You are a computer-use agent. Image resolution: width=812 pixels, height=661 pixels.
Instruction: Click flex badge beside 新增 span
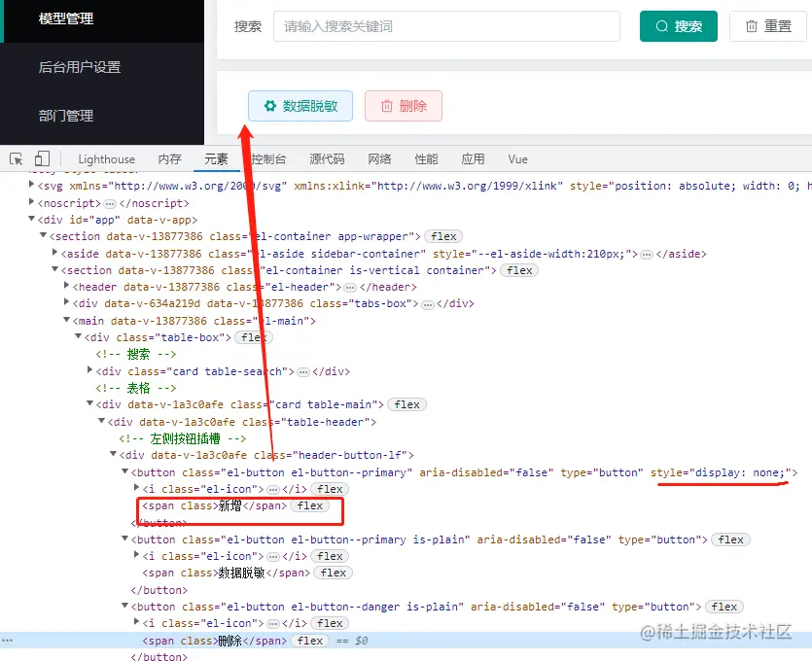pos(309,505)
